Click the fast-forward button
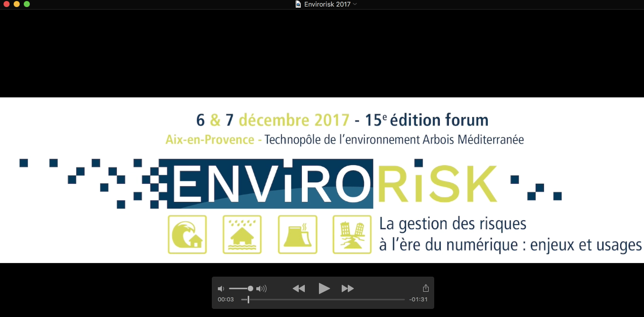This screenshot has height=317, width=644. pyautogui.click(x=348, y=288)
